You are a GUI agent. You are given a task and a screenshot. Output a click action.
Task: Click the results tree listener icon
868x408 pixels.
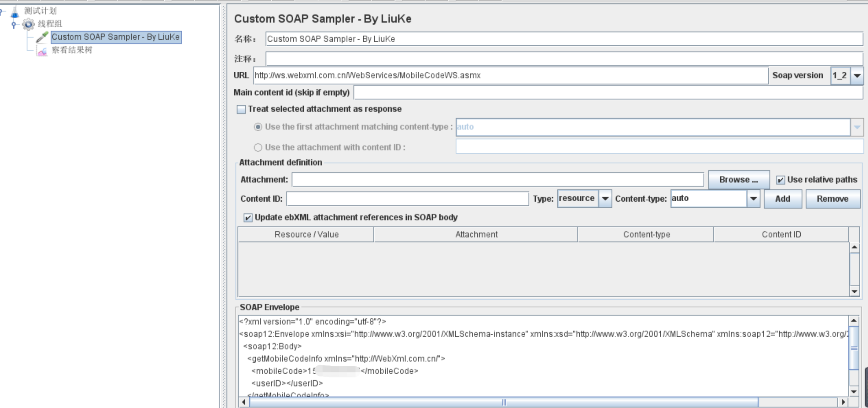(x=42, y=51)
